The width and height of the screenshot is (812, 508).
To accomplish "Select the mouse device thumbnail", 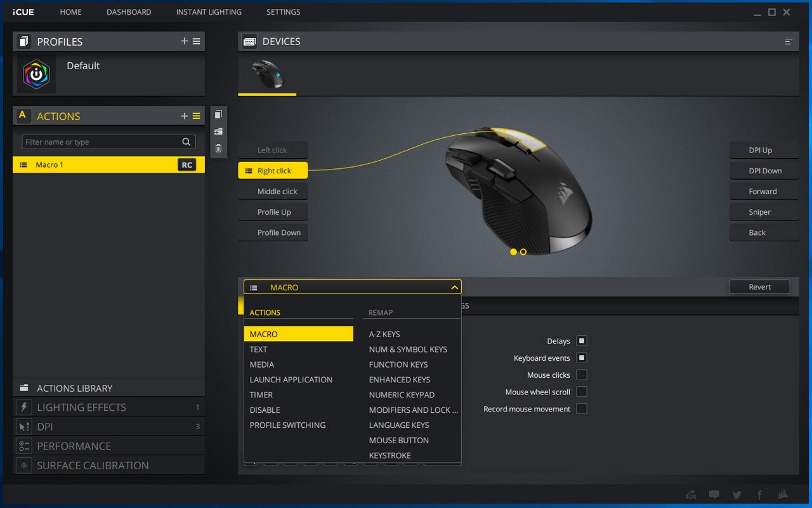I will tap(267, 75).
